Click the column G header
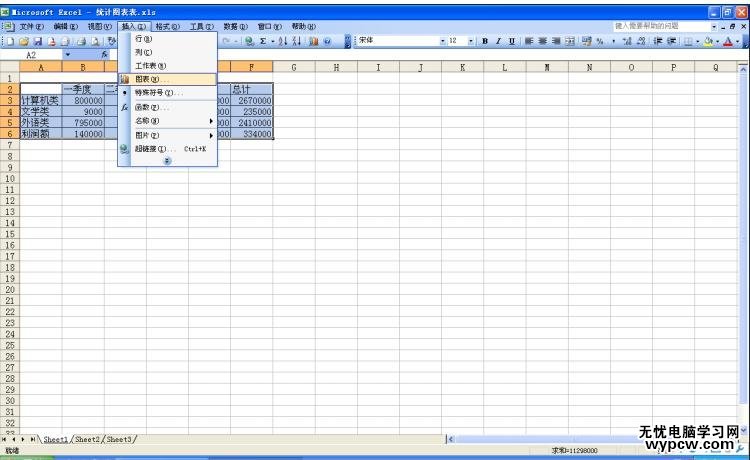Screen dimensions: 750x460 click(294, 67)
